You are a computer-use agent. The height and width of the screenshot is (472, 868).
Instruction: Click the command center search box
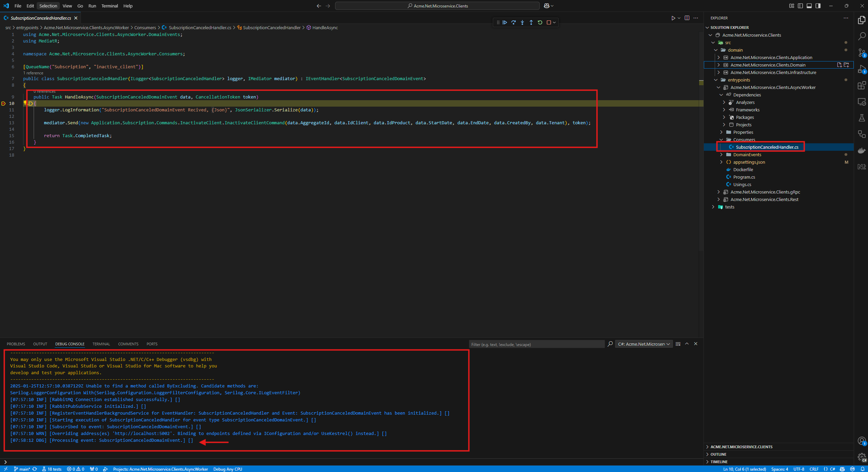click(x=437, y=6)
